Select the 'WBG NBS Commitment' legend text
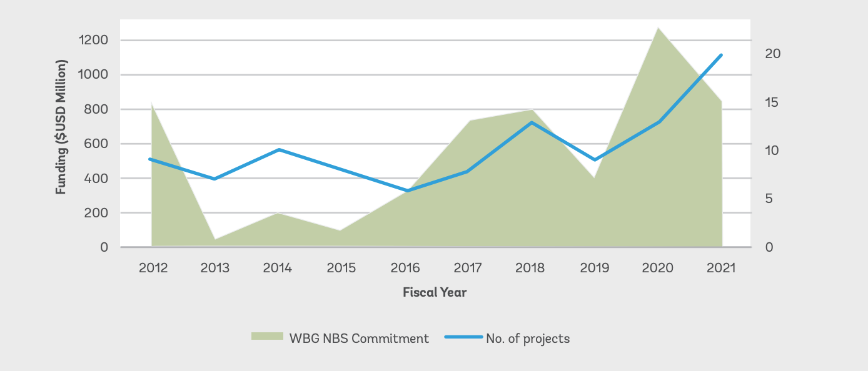868x371 pixels. coord(359,339)
